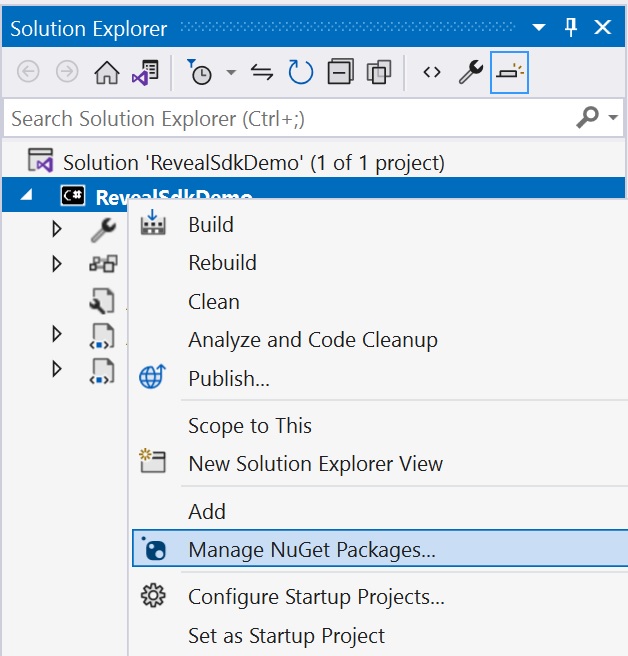Image resolution: width=628 pixels, height=656 pixels.
Task: Collapse the RevealSdkDemo project node
Action: pyautogui.click(x=26, y=195)
